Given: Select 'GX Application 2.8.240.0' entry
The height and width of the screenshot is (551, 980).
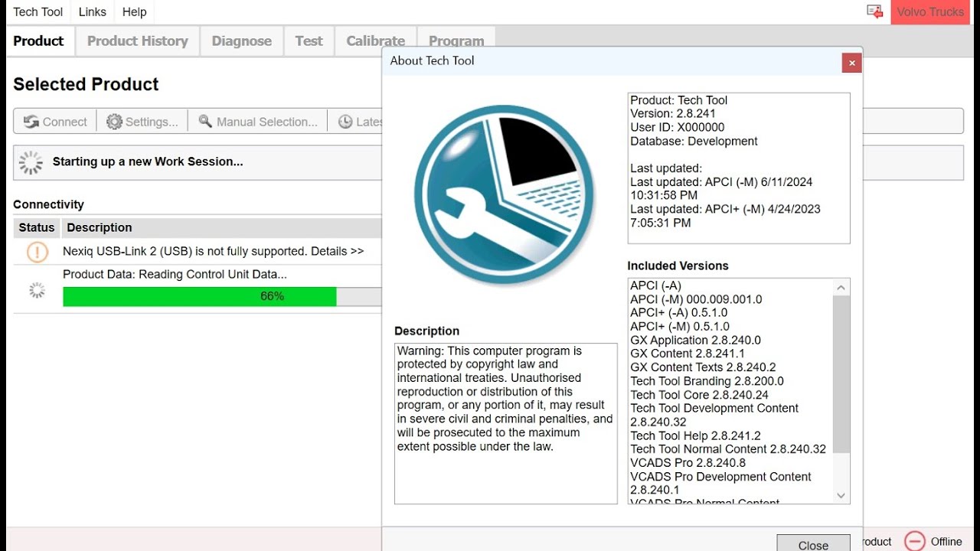Looking at the screenshot, I should pyautogui.click(x=695, y=341).
